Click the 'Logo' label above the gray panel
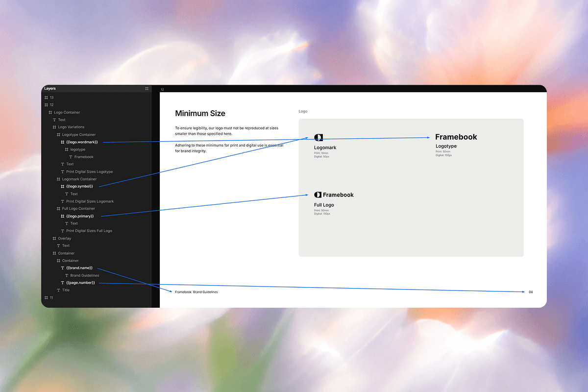 tap(303, 112)
